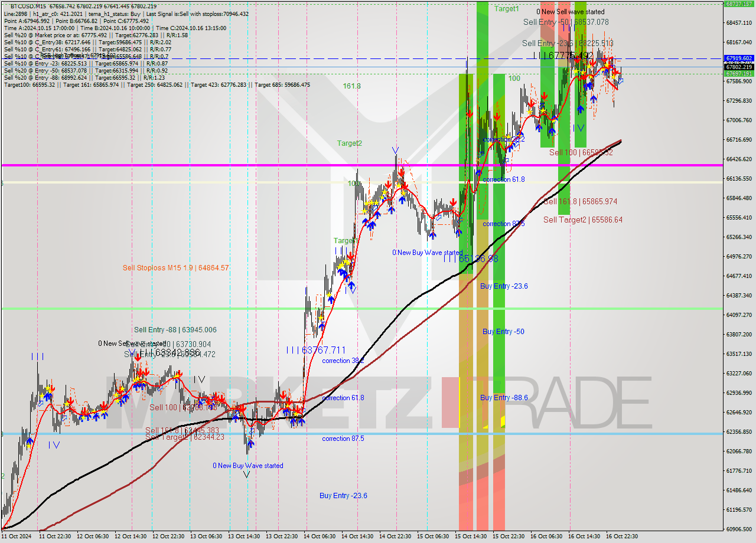Click the 'Sell Target2 | 62344.23' label
Image resolution: width=756 pixels, height=543 pixels.
point(185,437)
